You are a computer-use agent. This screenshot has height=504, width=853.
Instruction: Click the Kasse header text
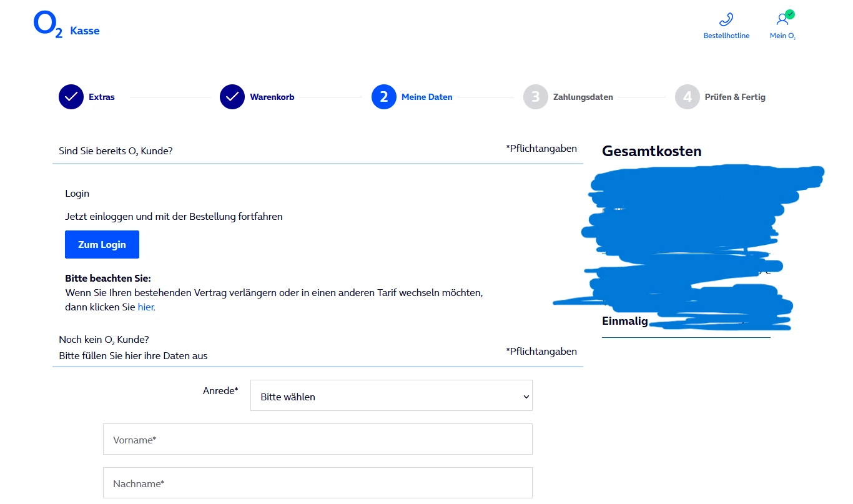click(85, 31)
